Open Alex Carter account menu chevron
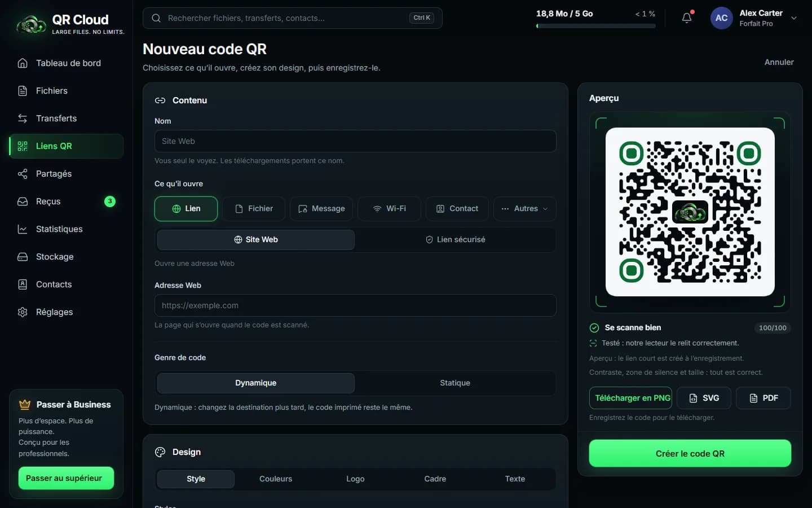 794,18
